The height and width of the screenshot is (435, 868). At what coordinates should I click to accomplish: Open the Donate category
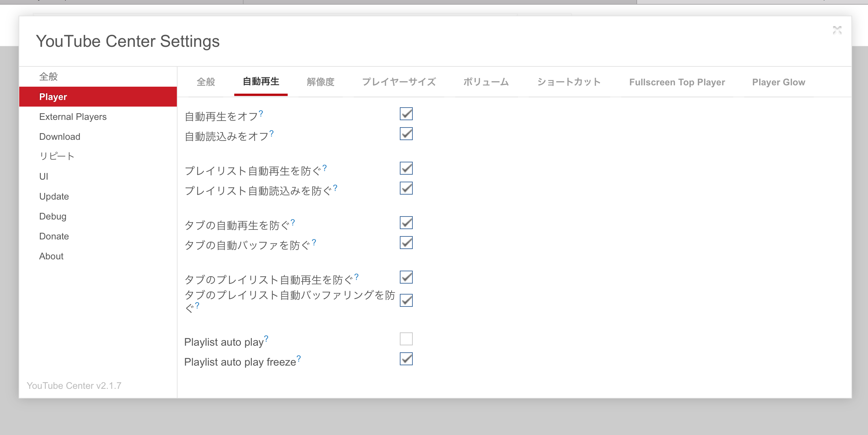98,236
